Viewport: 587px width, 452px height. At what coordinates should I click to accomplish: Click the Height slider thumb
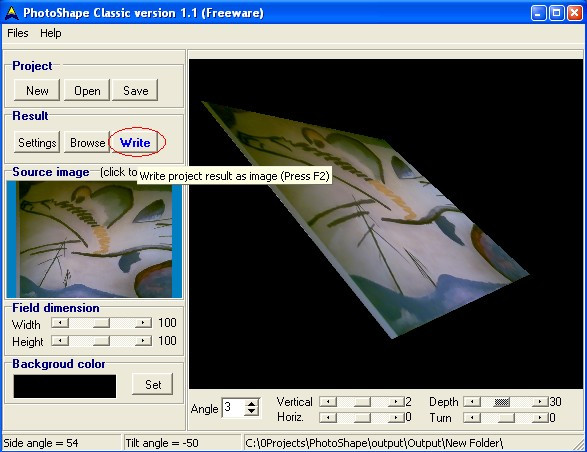pos(101,341)
